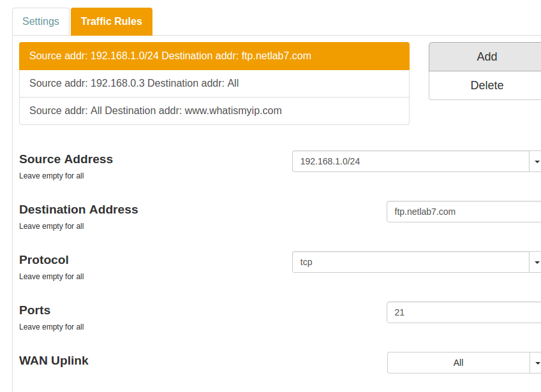Pick the www.whatismyip.com destination rule
The image size is (541, 392).
tap(214, 111)
